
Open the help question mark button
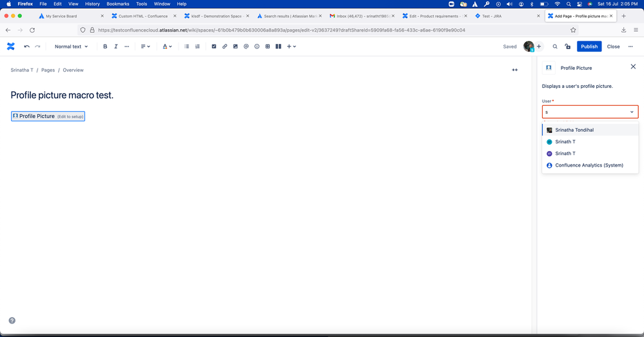coord(12,321)
